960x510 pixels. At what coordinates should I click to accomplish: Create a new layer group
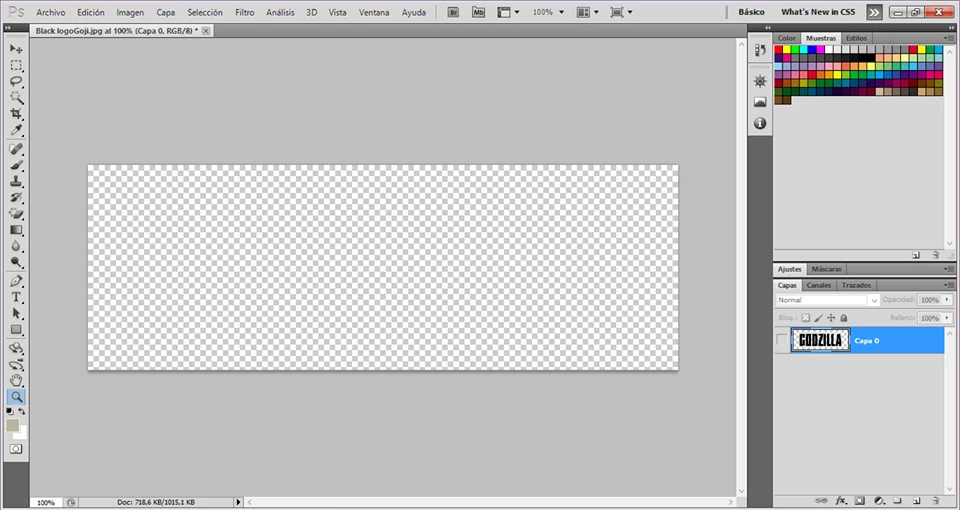pyautogui.click(x=898, y=501)
